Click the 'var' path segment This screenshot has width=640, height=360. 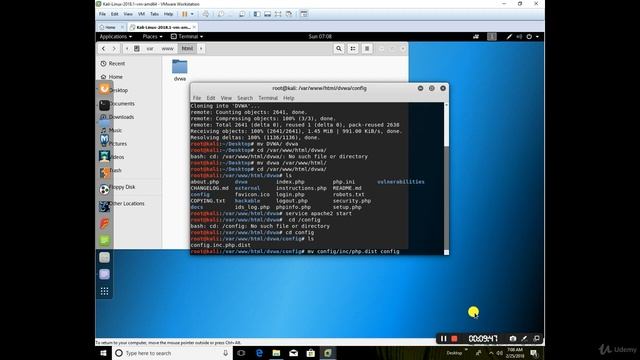point(150,49)
